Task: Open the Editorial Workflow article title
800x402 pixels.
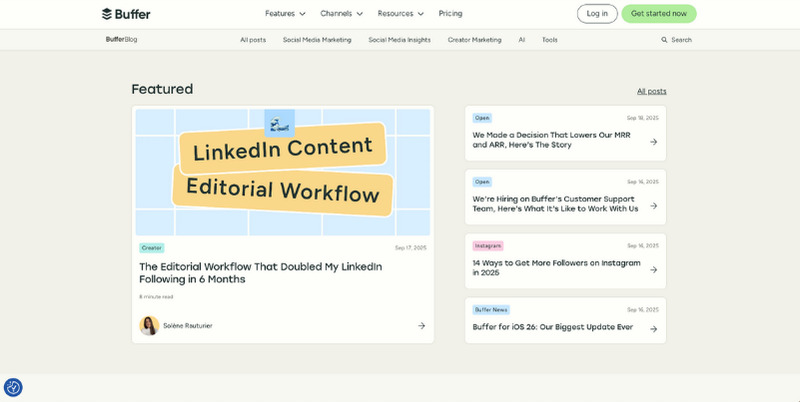Action: [261, 273]
